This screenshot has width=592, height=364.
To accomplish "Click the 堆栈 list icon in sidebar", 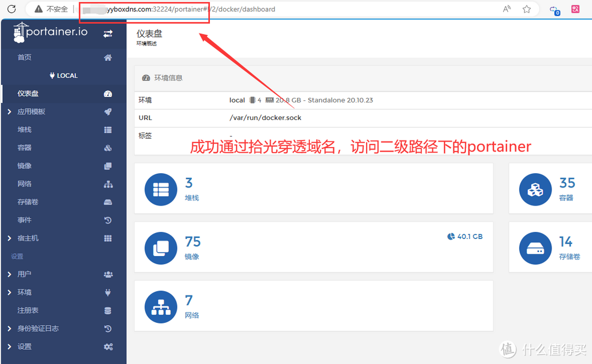I will click(x=108, y=130).
